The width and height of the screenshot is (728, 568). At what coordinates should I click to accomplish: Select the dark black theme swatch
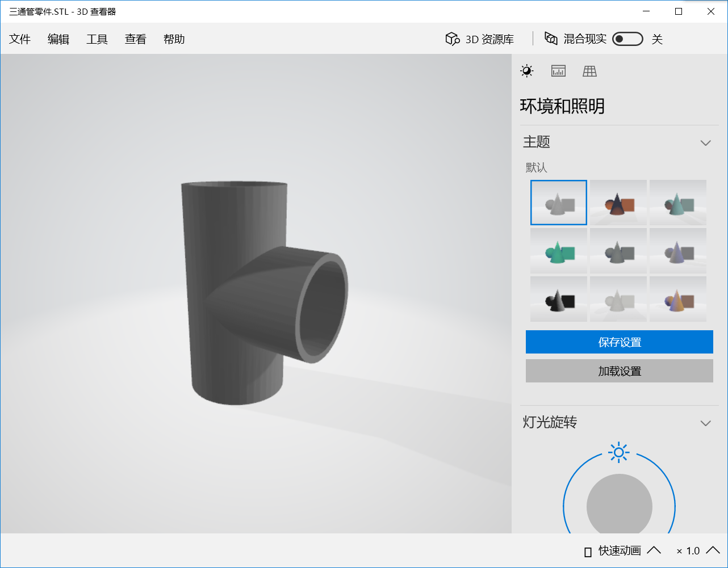[558, 298]
